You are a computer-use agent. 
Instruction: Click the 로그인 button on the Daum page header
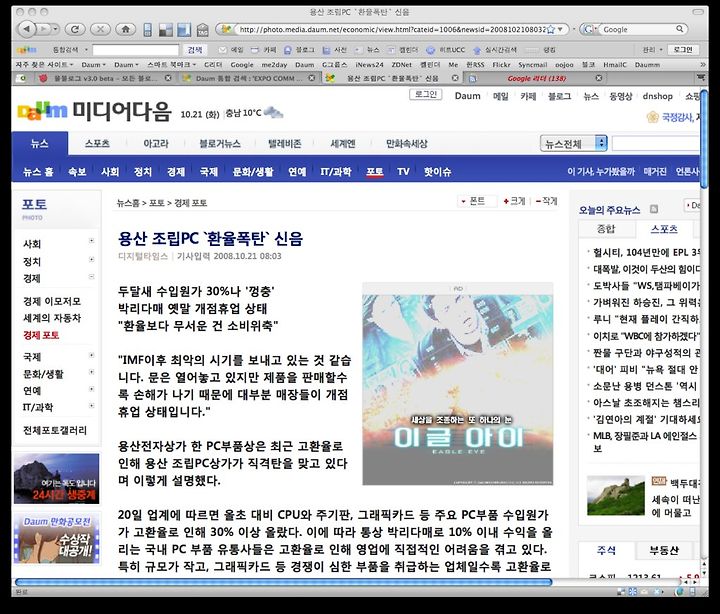point(425,95)
